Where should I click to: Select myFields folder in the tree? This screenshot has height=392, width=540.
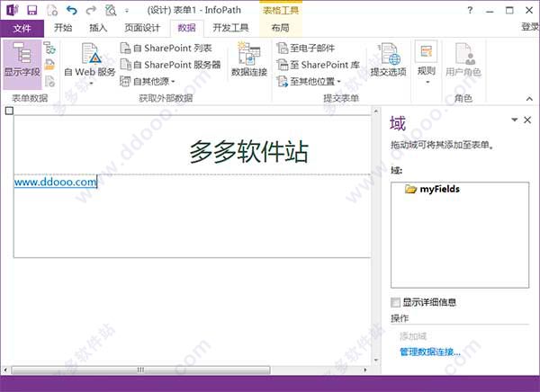433,189
